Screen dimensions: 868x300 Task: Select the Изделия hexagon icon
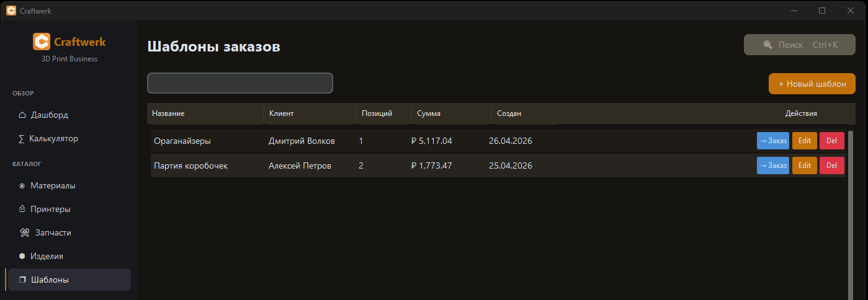(22, 256)
